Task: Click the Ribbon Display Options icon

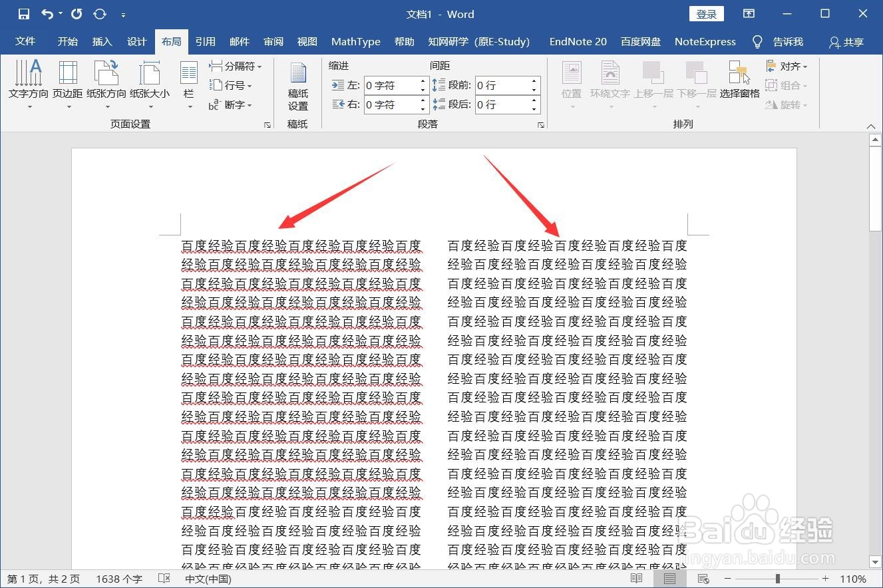Action: [749, 14]
